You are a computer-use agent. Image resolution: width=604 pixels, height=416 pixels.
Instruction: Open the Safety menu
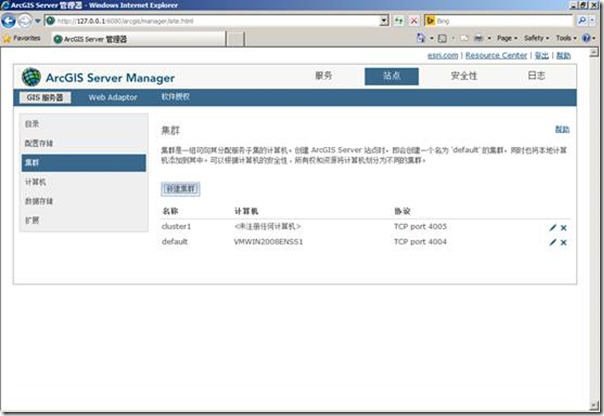(x=536, y=38)
